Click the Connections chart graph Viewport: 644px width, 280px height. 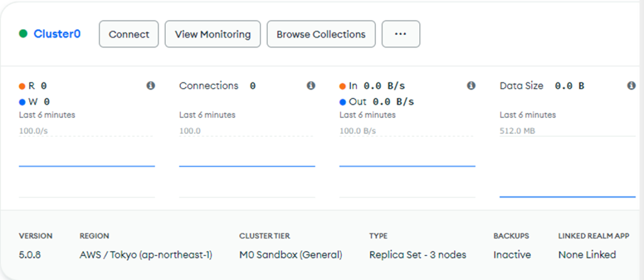click(247, 166)
